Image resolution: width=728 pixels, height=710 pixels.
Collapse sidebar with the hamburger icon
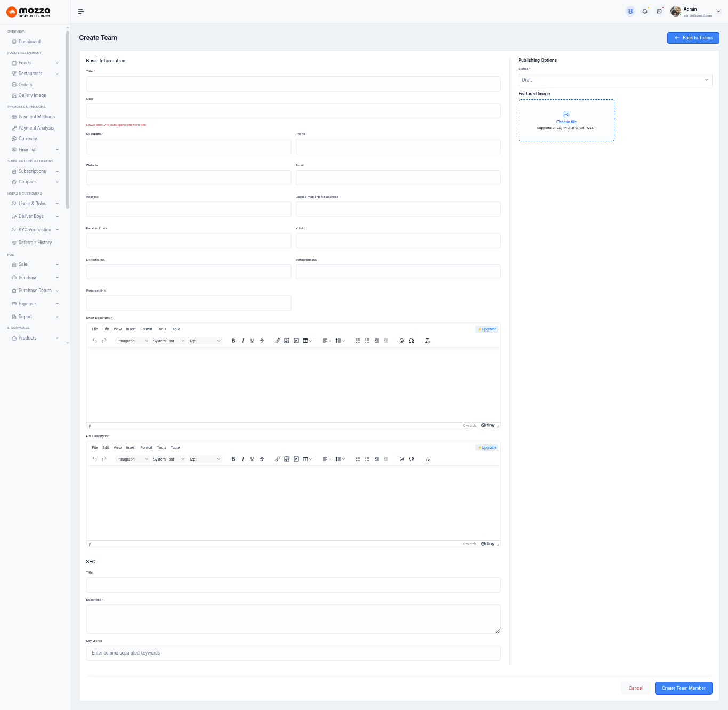tap(81, 11)
